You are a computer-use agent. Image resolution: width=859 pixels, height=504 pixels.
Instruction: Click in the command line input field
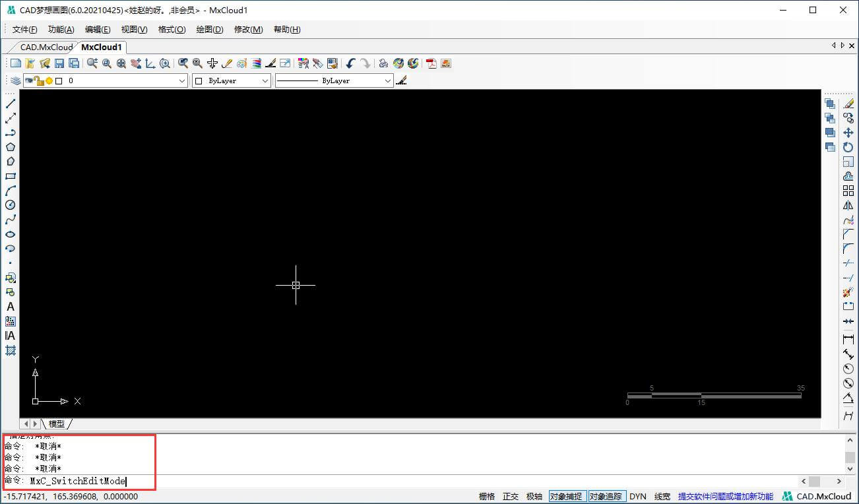point(462,482)
